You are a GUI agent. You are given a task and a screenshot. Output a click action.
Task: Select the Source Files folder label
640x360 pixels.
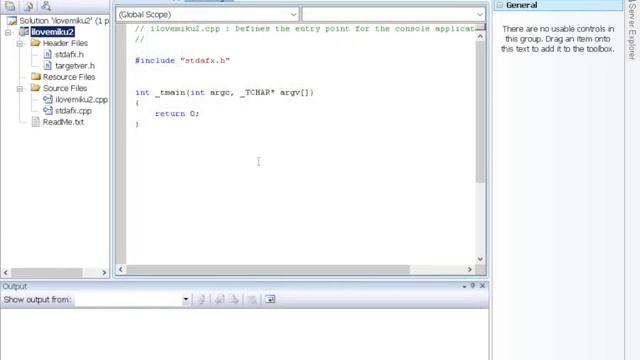pyautogui.click(x=65, y=88)
